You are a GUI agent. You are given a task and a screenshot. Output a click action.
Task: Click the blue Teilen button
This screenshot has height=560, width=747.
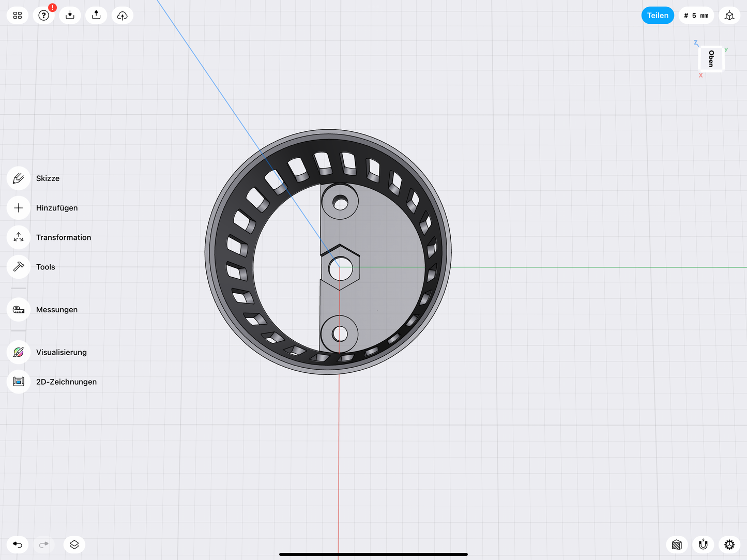[x=658, y=16]
